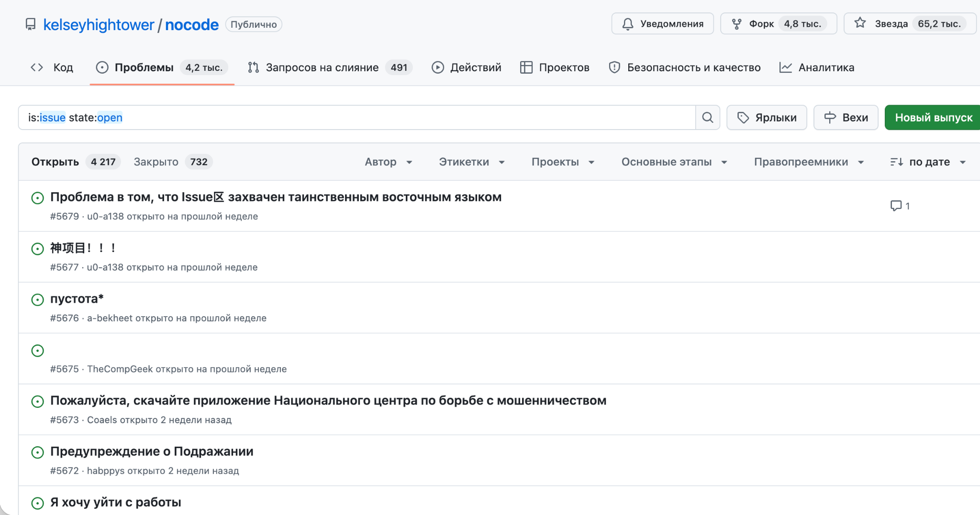Click the milestone icon on Вехи button
The image size is (980, 515).
(x=830, y=117)
